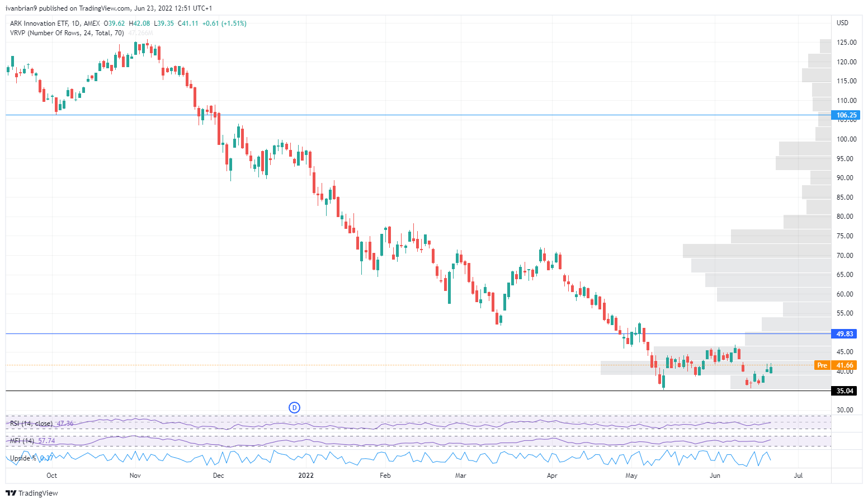
Task: Click the Mar label on time axis
Action: [x=460, y=476]
